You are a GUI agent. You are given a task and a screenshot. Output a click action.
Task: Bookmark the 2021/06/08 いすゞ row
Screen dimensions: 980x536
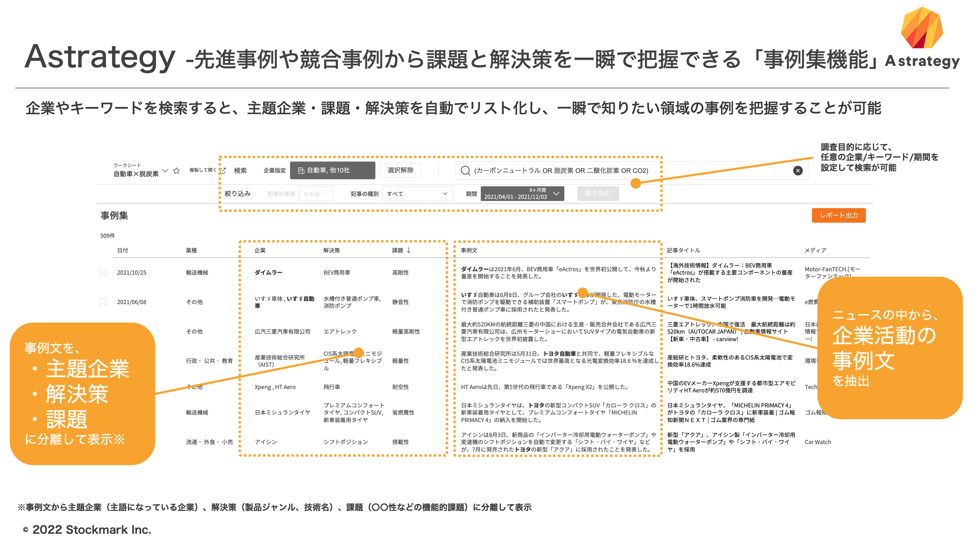coord(103,302)
